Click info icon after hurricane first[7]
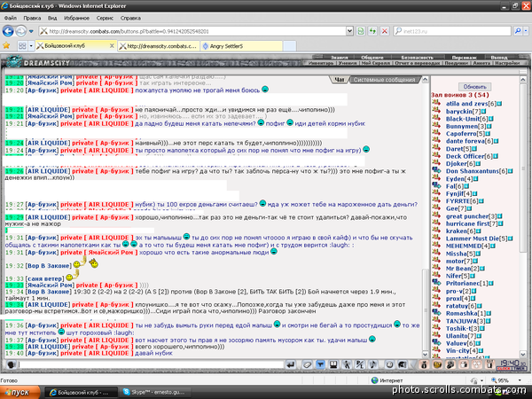Image resolution: width=532 pixels, height=399 pixels. click(500, 223)
